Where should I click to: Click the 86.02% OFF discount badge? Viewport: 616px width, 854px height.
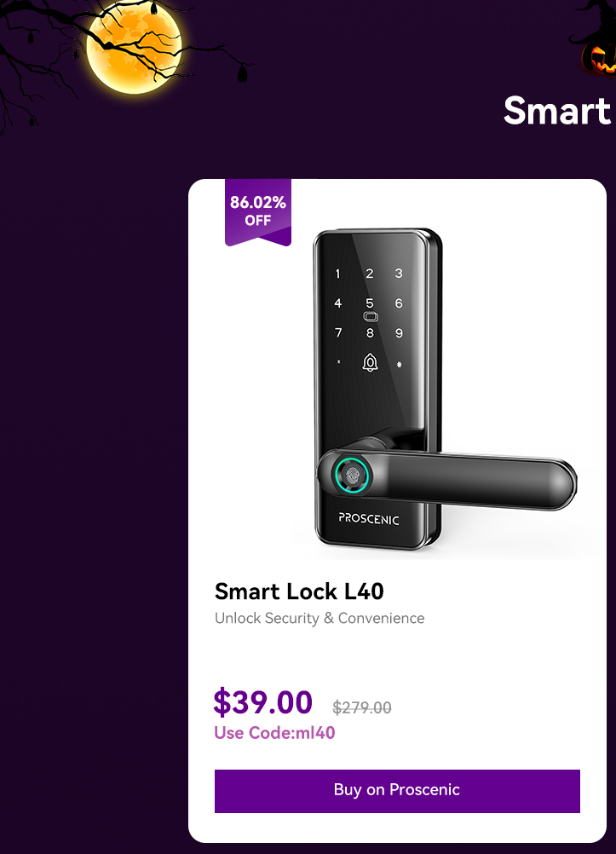tap(258, 212)
